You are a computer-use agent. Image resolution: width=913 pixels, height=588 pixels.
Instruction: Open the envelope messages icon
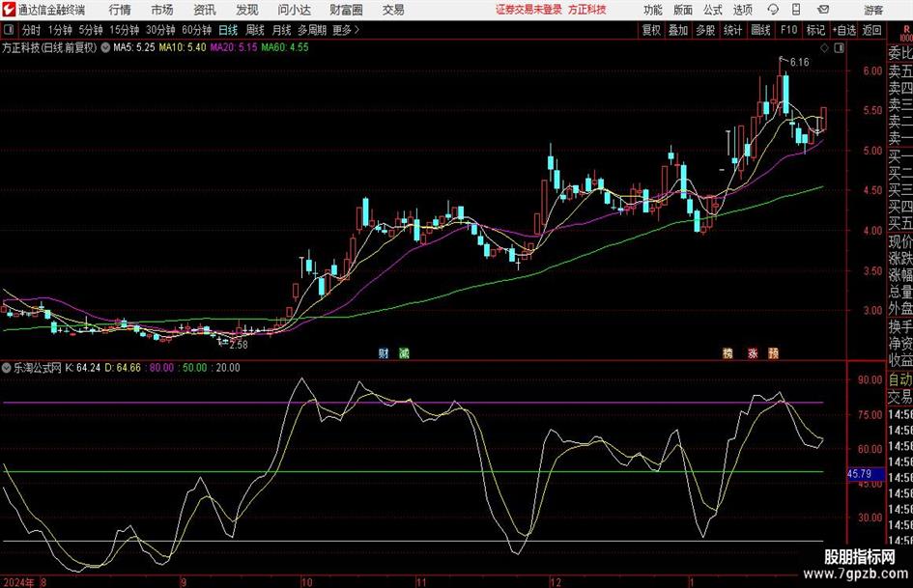pos(823,10)
